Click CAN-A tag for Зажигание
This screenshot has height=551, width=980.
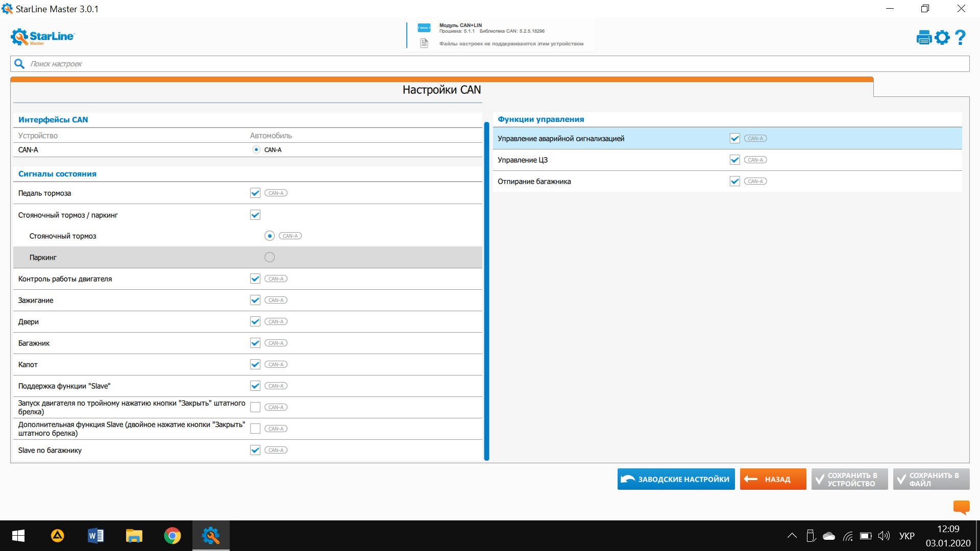click(276, 300)
